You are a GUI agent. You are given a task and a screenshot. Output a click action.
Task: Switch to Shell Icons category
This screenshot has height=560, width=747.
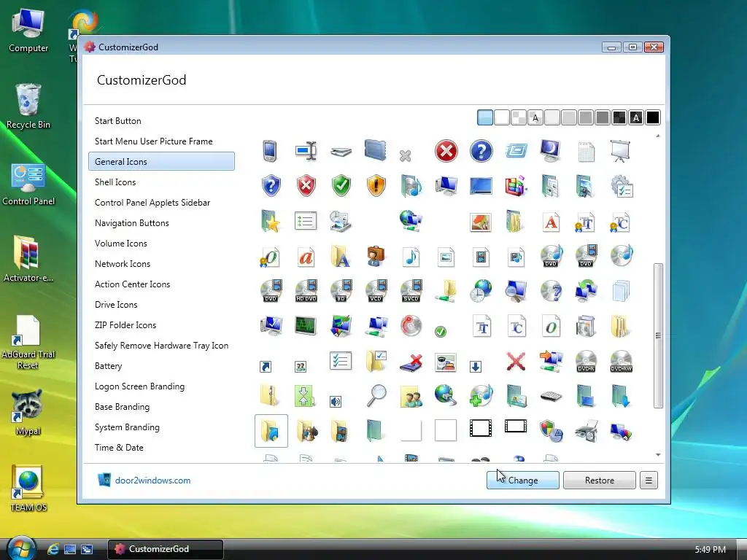pyautogui.click(x=115, y=182)
